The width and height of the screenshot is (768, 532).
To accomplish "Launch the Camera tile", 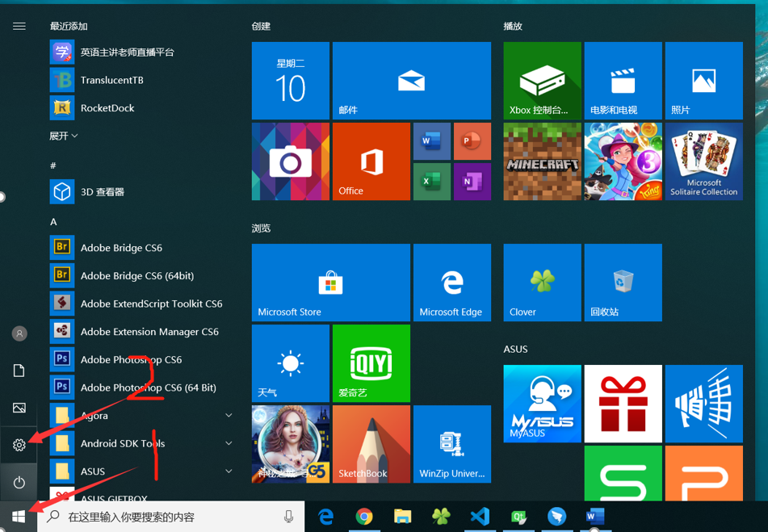I will [291, 161].
